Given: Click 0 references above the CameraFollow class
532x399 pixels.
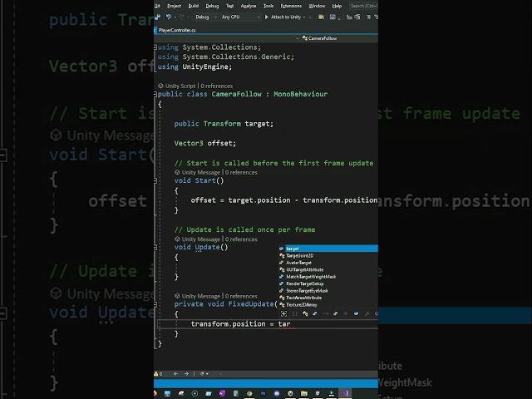Looking at the screenshot, I should pos(216,86).
